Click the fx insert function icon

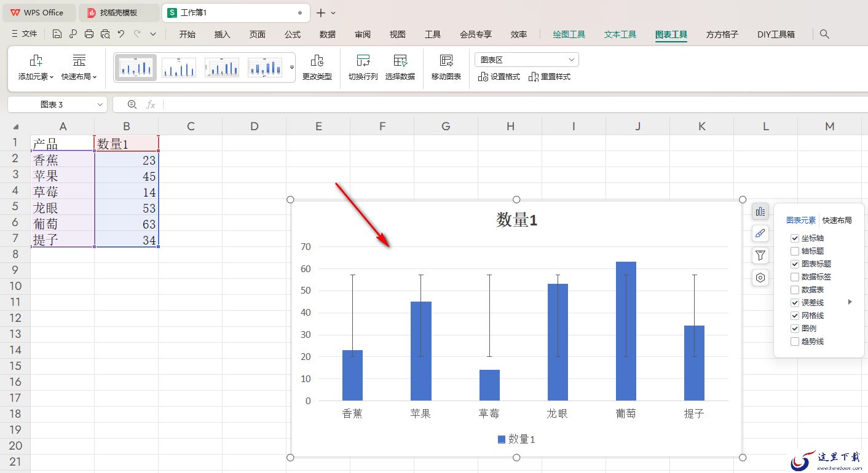(x=151, y=104)
